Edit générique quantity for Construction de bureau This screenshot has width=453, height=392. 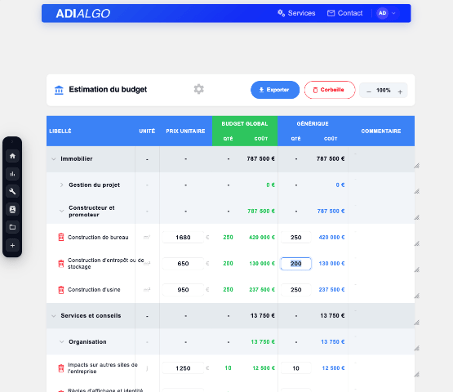tap(296, 237)
